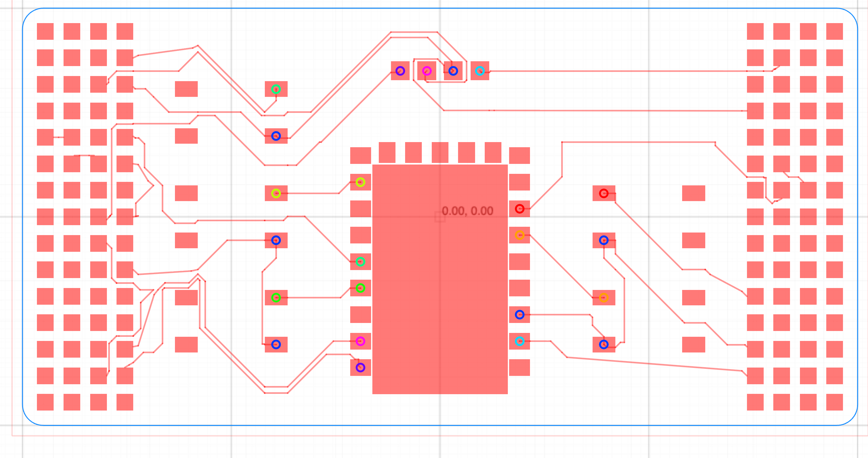Select the magenta via on the chip's lower left pad

360,341
